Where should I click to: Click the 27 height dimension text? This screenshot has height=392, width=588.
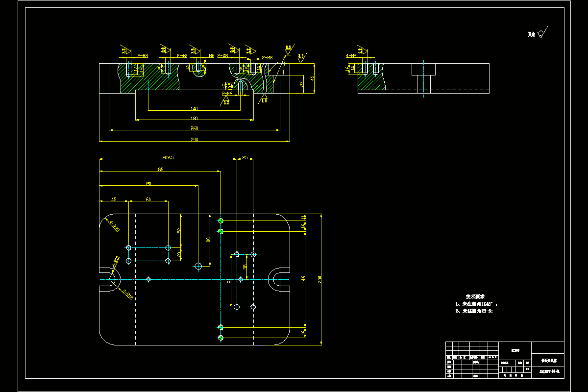point(301,84)
